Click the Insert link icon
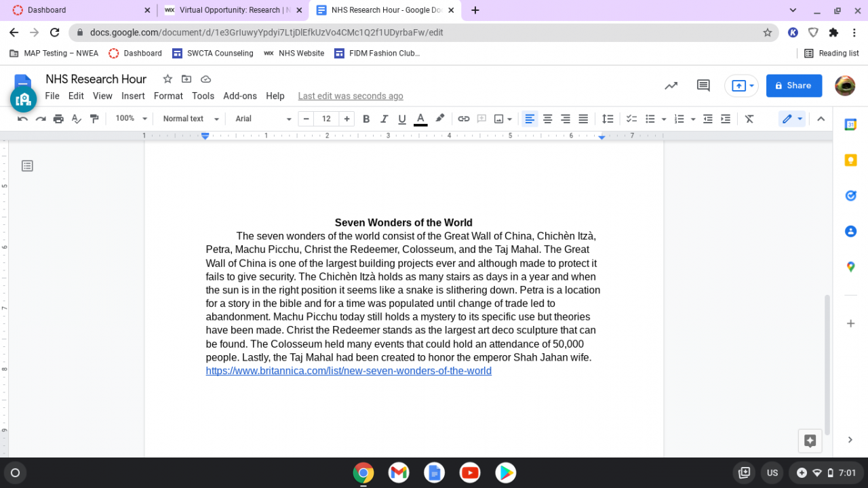The width and height of the screenshot is (868, 488). [x=463, y=119]
